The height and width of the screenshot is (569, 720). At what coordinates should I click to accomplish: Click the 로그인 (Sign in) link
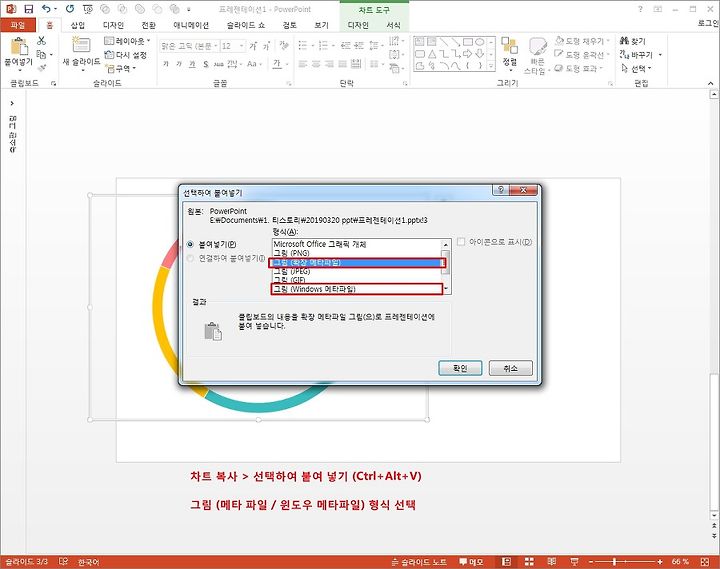[x=708, y=23]
